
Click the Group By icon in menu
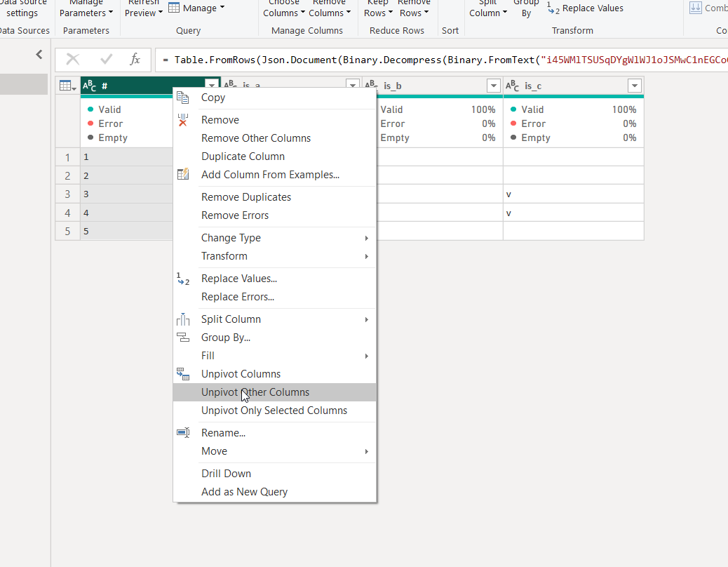click(183, 338)
